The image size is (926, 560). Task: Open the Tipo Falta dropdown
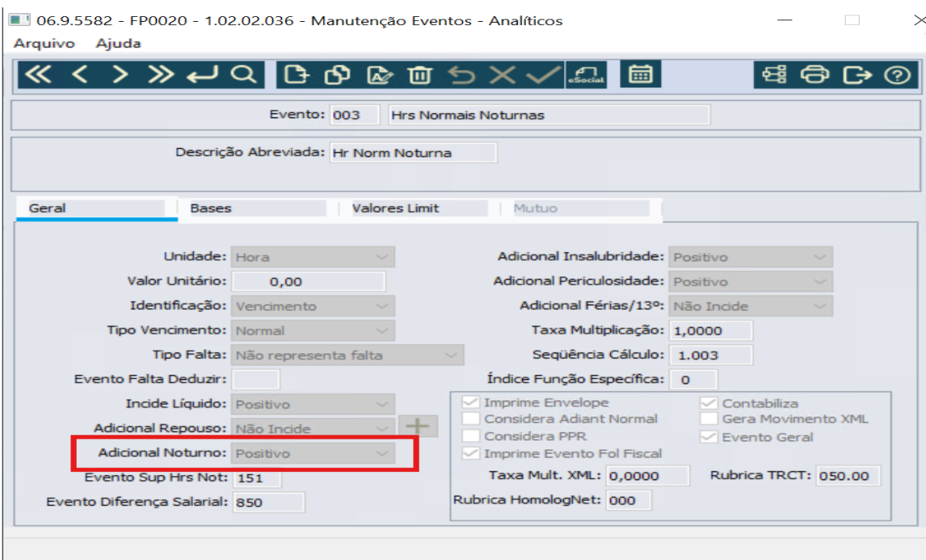(347, 355)
